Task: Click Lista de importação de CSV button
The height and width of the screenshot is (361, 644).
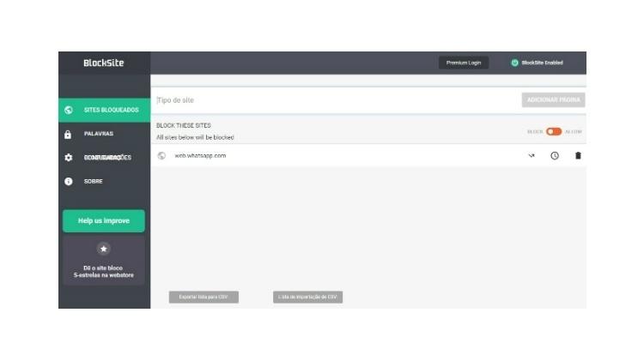Action: pyautogui.click(x=307, y=297)
